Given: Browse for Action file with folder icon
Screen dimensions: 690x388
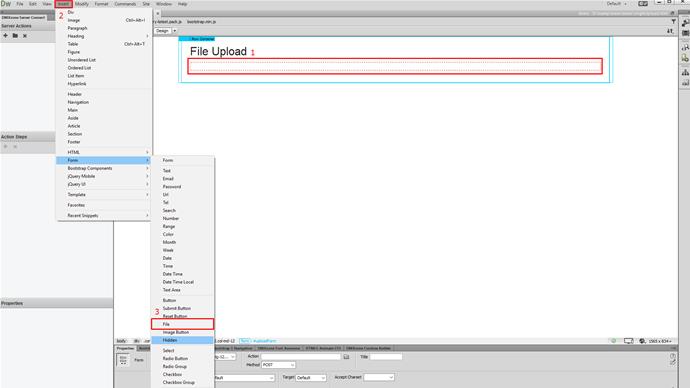Looking at the screenshot, I should click(x=346, y=357).
